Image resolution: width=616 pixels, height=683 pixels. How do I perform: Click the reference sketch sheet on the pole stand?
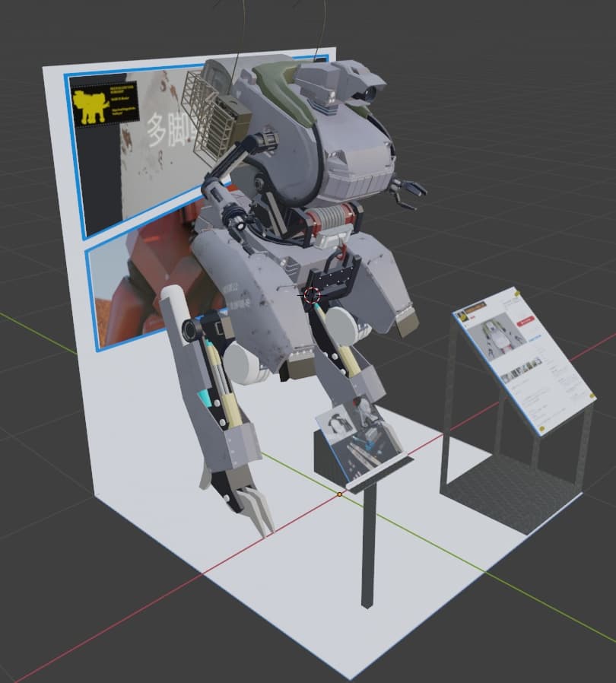[360, 438]
